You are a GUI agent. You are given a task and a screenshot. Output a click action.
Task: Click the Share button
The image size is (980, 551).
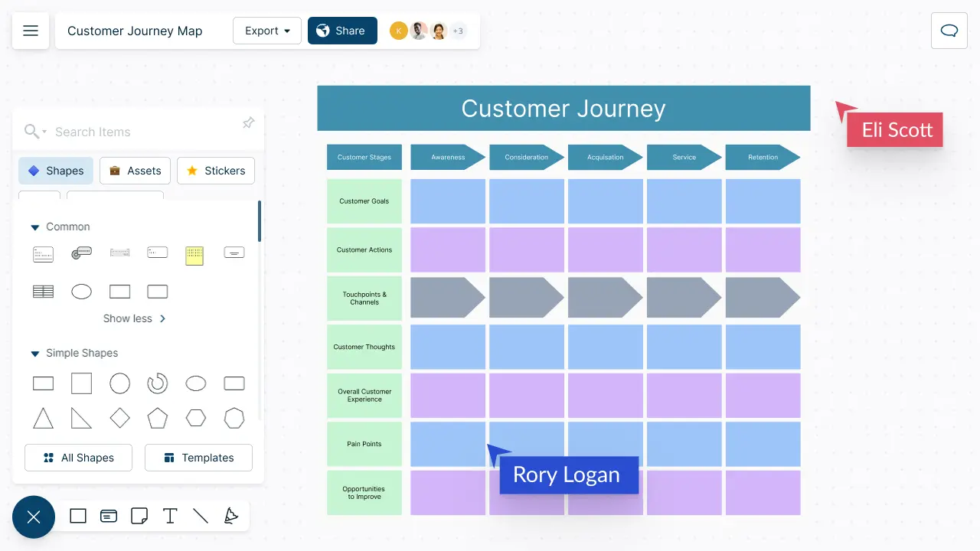[x=342, y=31]
